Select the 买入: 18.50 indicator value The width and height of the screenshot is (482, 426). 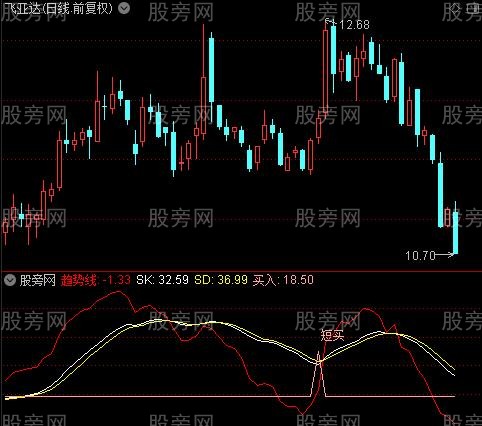[x=283, y=280]
